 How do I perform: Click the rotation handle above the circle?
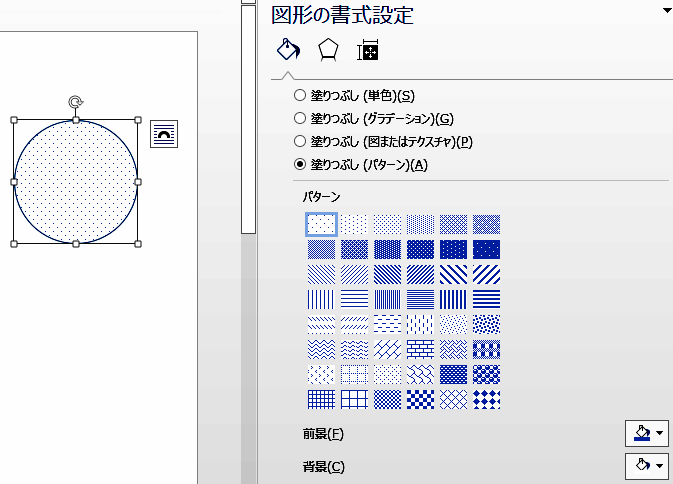pos(75,101)
